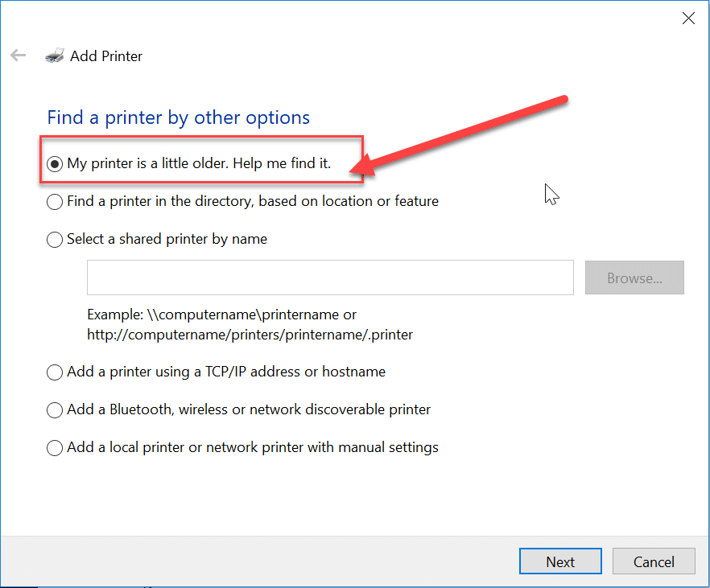Click the 'Add Printer' title text

coord(106,56)
